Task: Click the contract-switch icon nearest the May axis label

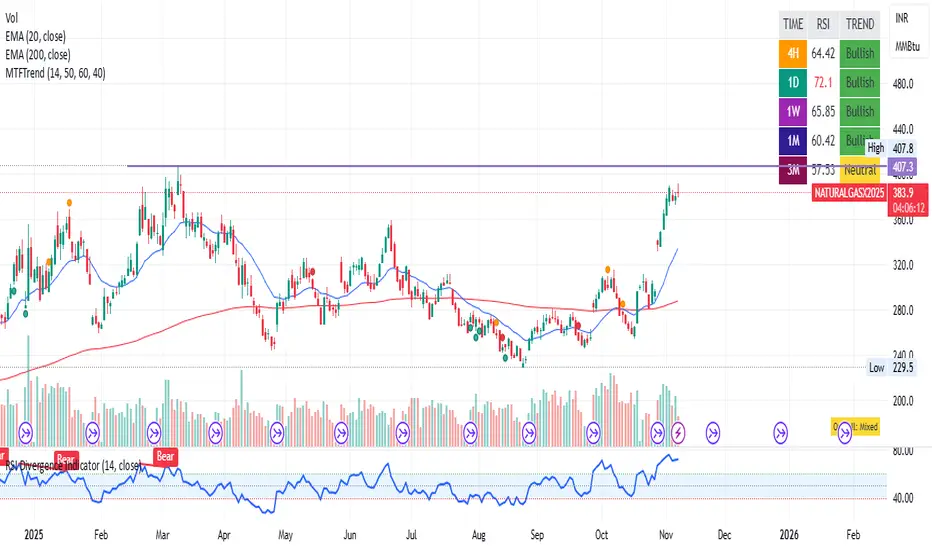Action: click(x=277, y=433)
